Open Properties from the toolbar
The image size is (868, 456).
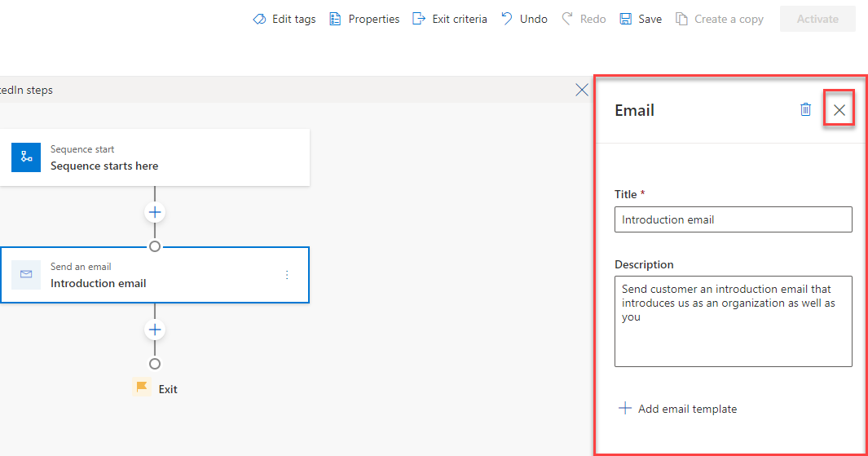pyautogui.click(x=364, y=19)
